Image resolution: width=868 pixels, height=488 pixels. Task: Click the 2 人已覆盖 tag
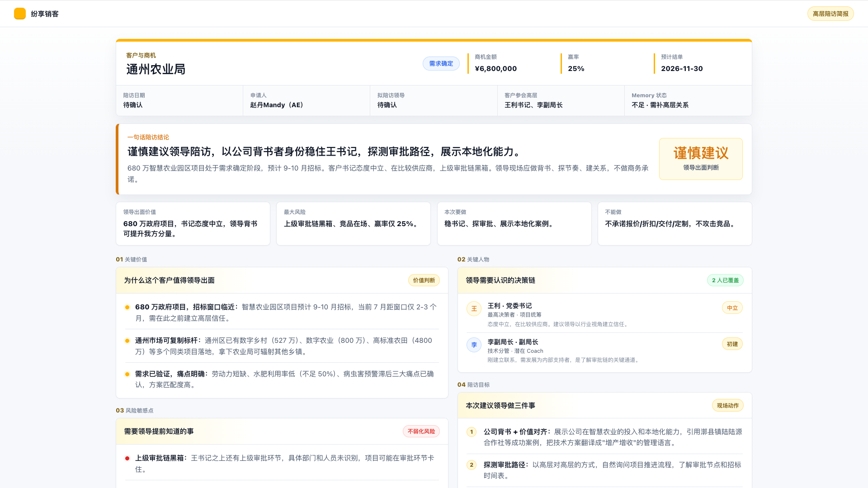pyautogui.click(x=725, y=280)
